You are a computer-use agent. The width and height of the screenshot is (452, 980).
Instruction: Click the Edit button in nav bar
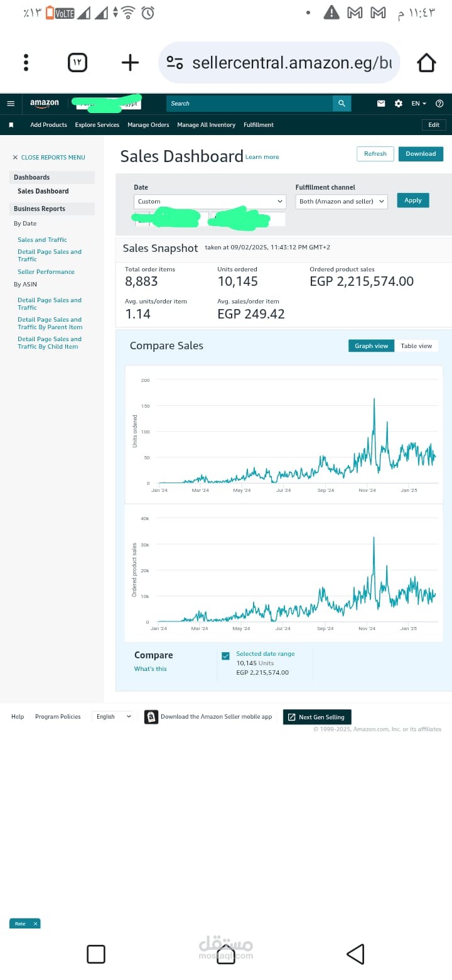[434, 125]
